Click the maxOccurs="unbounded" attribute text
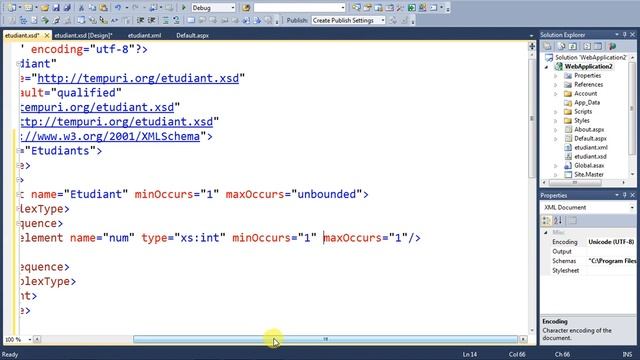This screenshot has height=360, width=640. (x=294, y=194)
